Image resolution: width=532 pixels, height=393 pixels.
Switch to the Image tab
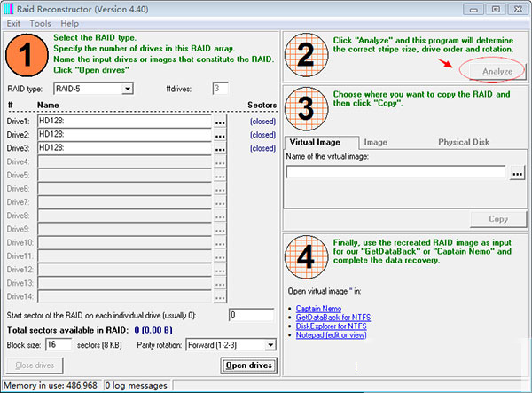(375, 142)
